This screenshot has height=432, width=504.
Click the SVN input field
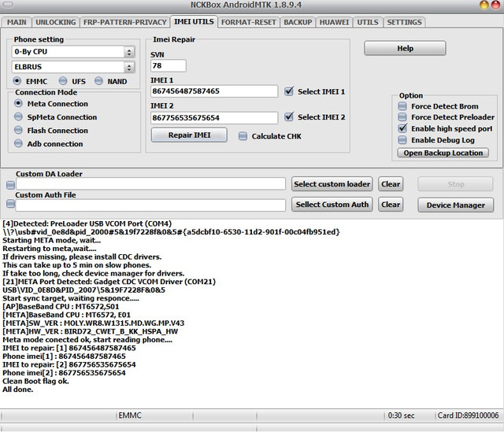(x=168, y=65)
